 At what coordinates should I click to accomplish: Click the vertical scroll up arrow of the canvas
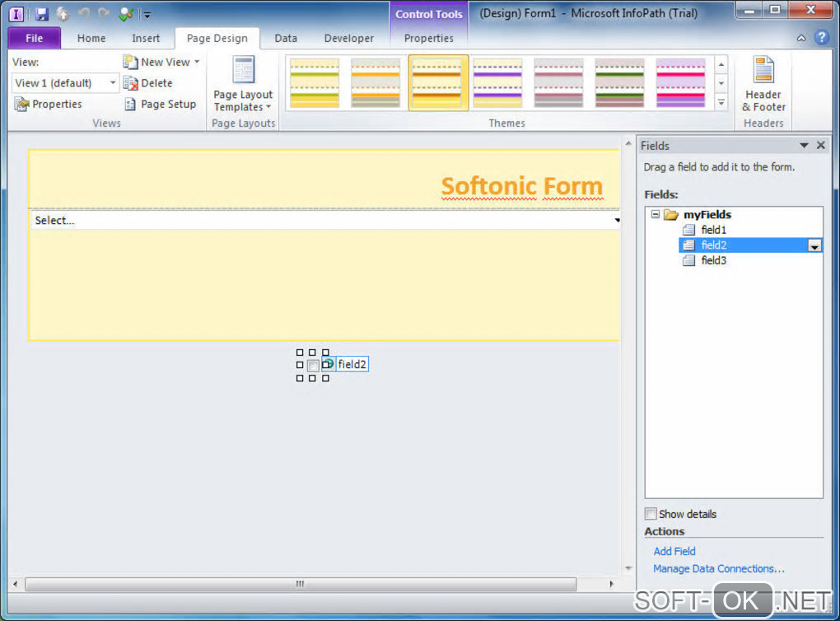point(628,143)
